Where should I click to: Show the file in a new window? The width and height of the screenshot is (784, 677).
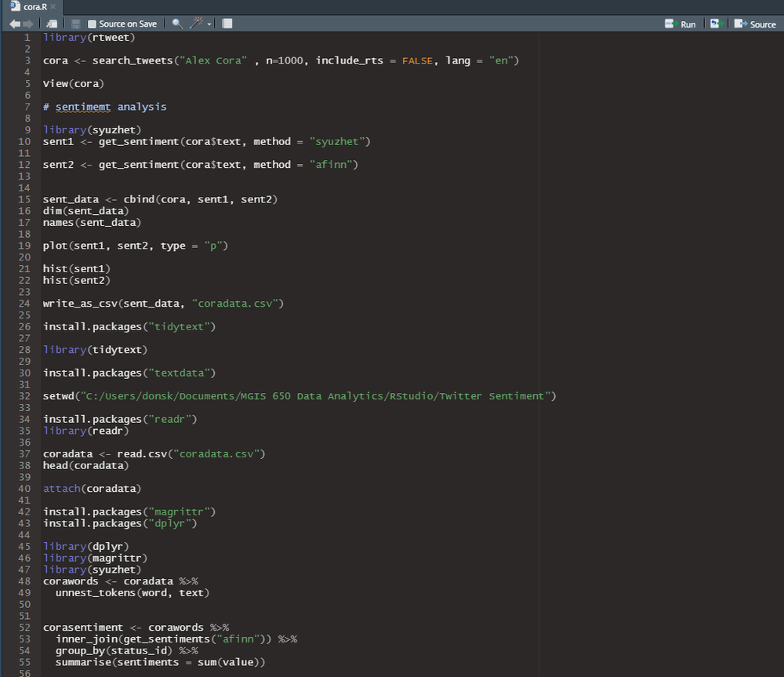click(52, 24)
